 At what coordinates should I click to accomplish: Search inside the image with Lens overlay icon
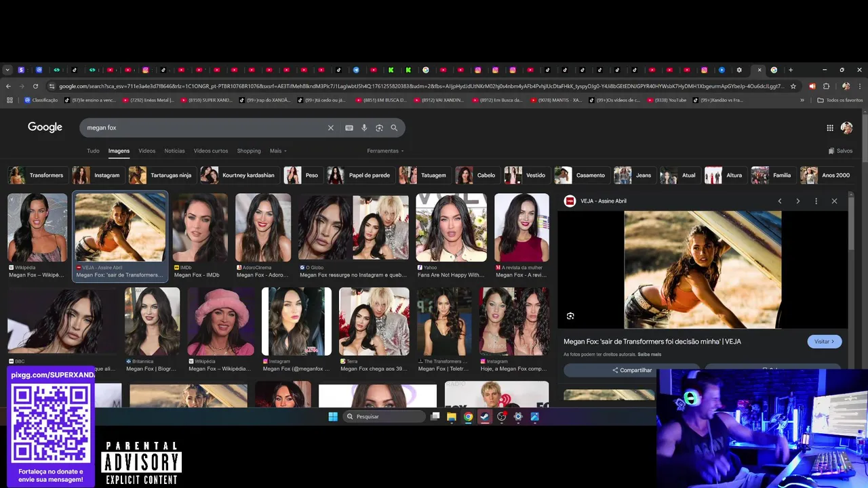[x=570, y=316]
